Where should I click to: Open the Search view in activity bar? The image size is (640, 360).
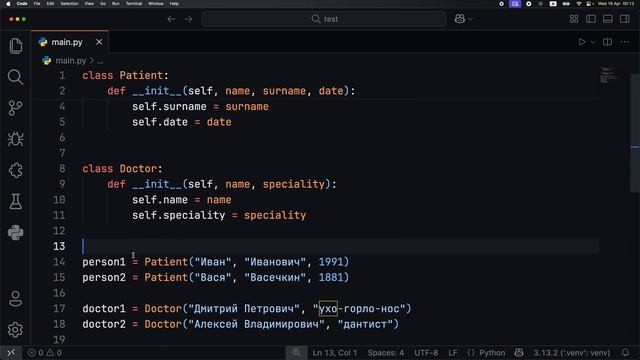click(16, 77)
